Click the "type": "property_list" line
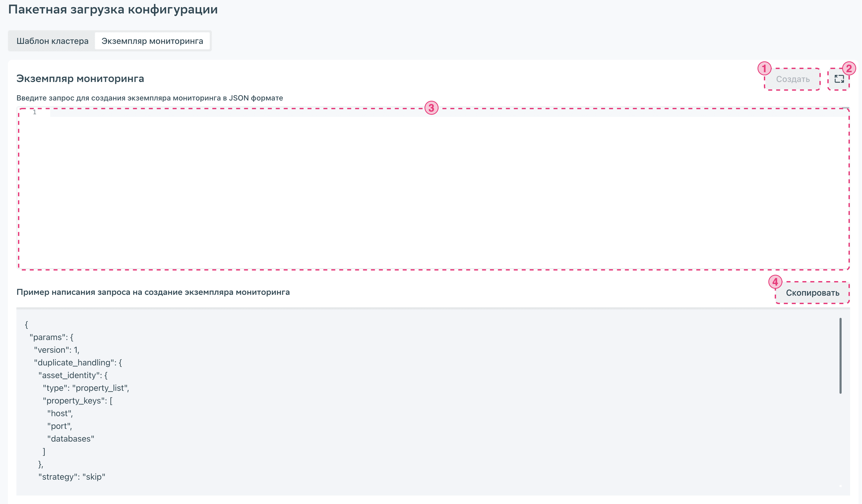Screen dimensions: 862x504 click(85, 388)
